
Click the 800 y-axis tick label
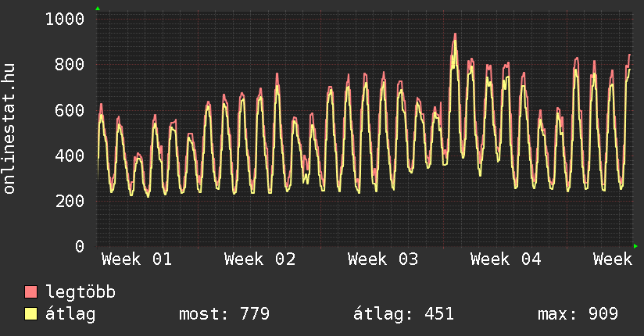point(70,64)
